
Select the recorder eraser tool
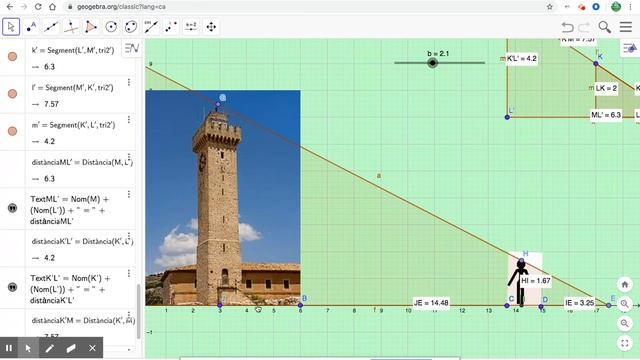click(71, 348)
